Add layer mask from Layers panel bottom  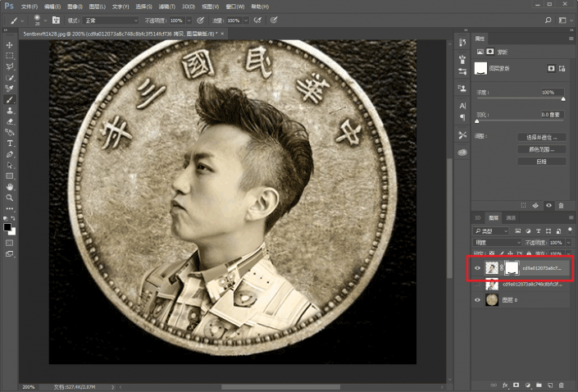click(516, 385)
